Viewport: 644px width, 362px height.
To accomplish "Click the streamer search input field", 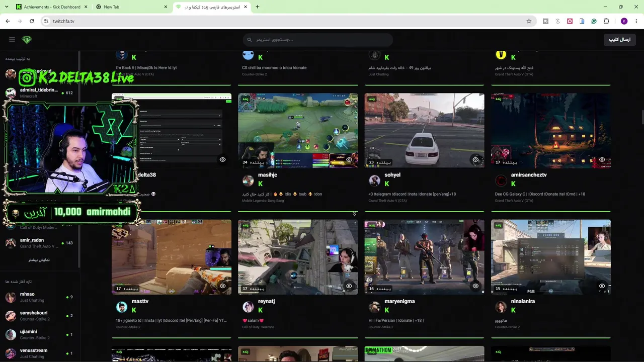I will coord(317,40).
